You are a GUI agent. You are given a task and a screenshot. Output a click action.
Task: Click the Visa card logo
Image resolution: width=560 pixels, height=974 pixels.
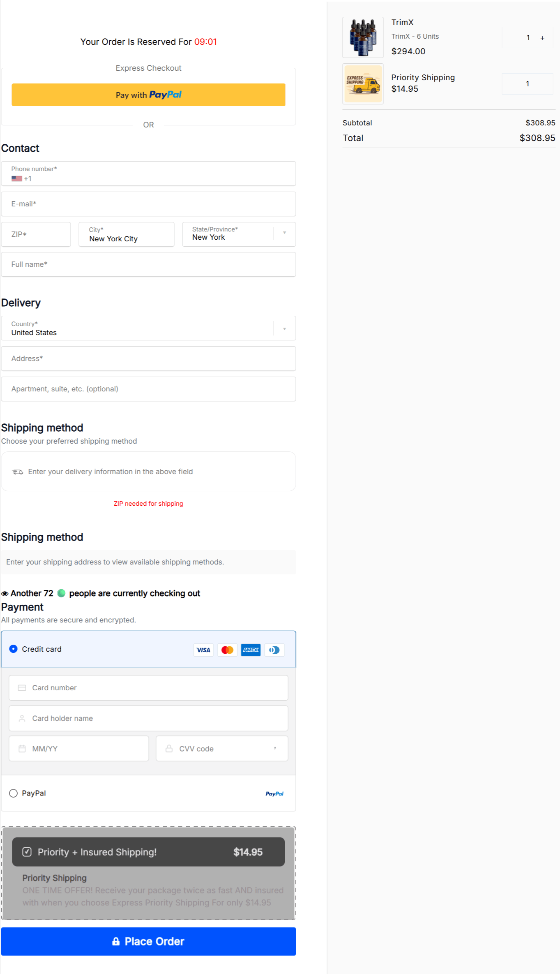coord(203,650)
